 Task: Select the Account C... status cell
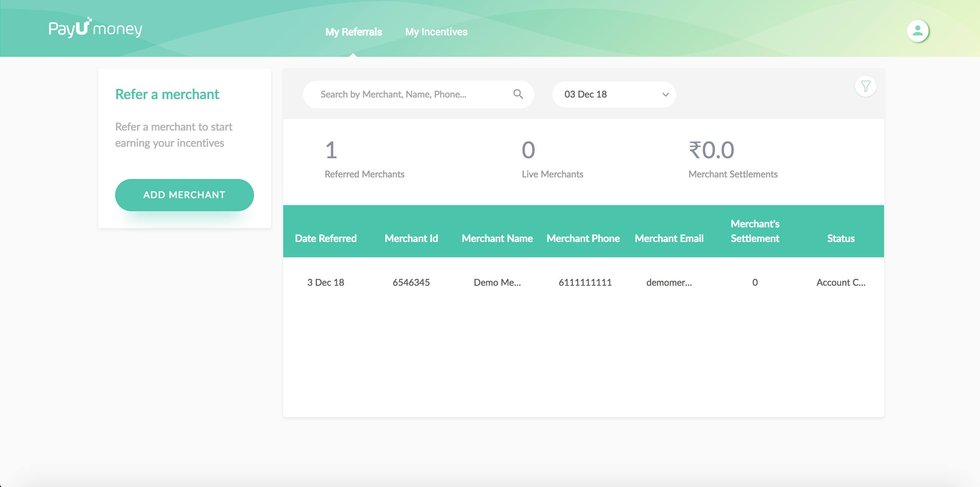coord(841,282)
